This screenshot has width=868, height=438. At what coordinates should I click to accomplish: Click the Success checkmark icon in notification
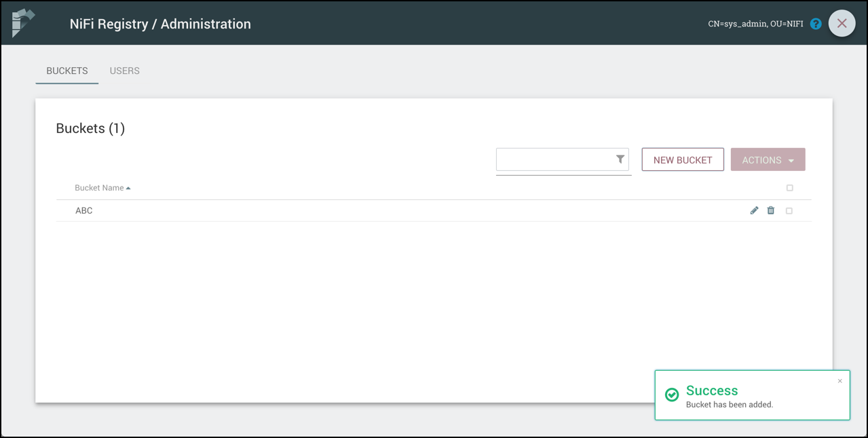point(671,394)
